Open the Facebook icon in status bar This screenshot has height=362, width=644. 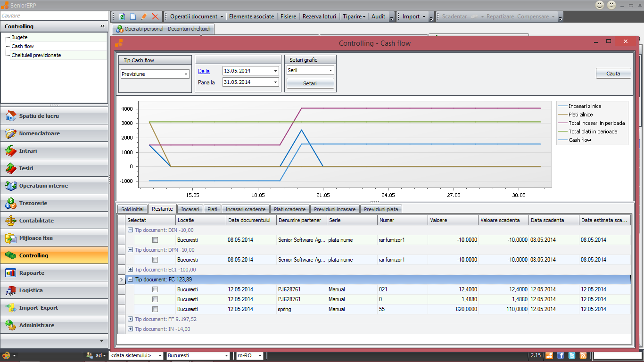(561, 355)
